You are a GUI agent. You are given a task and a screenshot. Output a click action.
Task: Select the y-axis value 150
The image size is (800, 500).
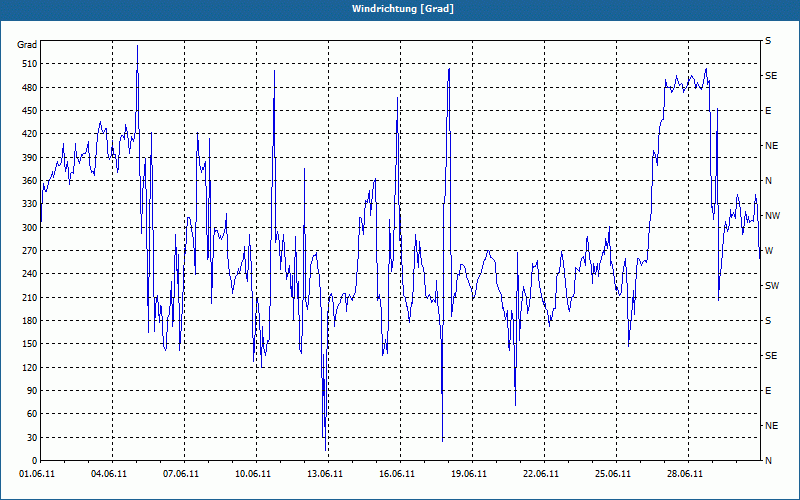(30, 344)
